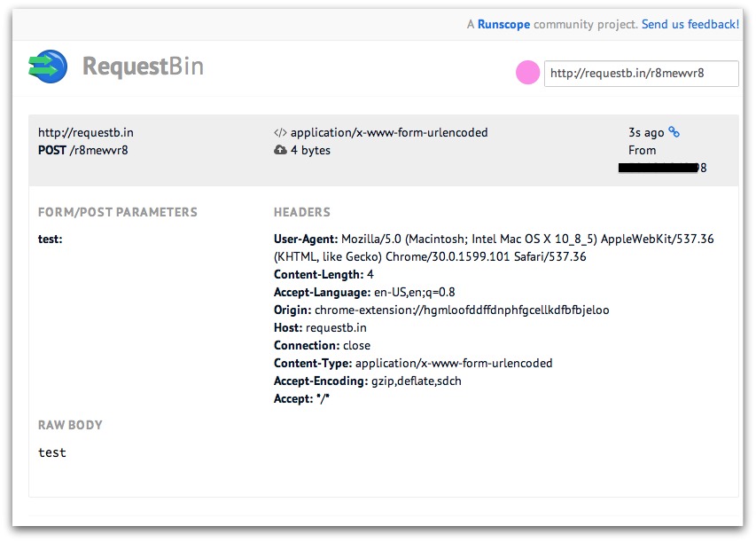756x542 pixels.
Task: Click the raw body test value
Action: pyautogui.click(x=52, y=452)
